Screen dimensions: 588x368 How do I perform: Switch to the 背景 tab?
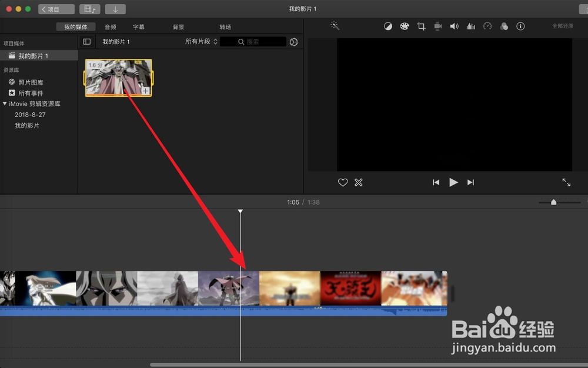[x=178, y=27]
